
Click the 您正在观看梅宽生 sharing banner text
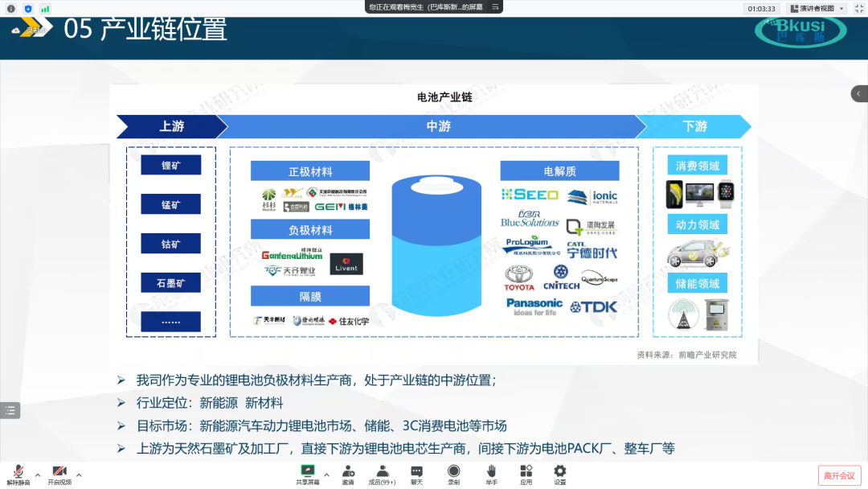(426, 7)
